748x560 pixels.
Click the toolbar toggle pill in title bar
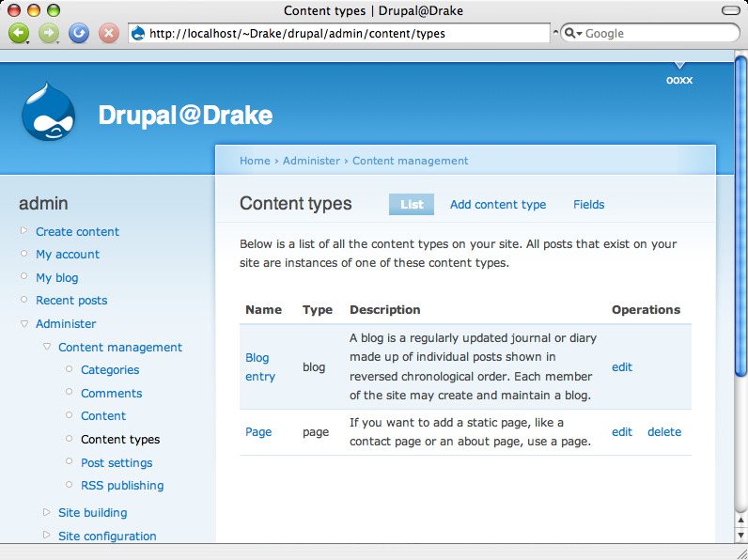point(730,10)
